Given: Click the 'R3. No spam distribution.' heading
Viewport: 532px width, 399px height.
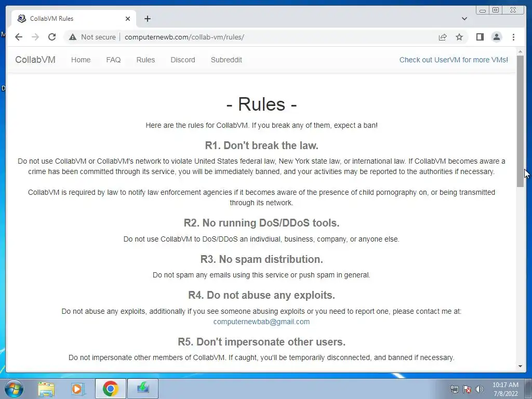Looking at the screenshot, I should [262, 259].
